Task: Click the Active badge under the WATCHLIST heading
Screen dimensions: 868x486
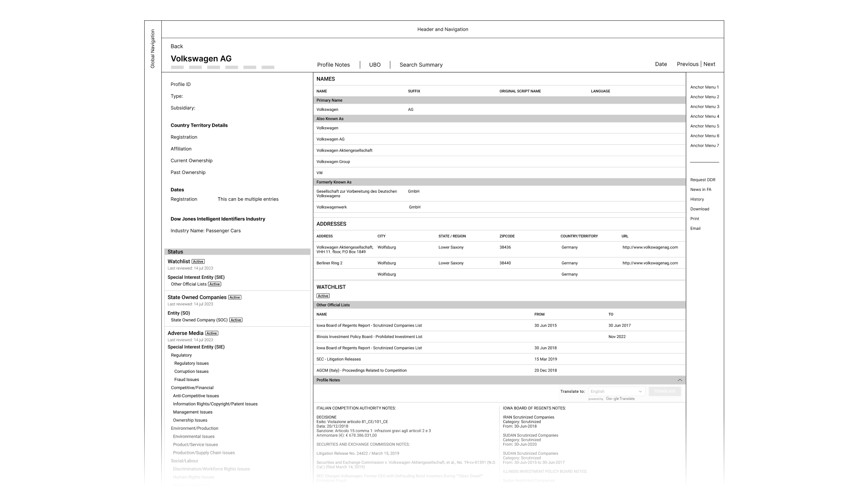Action: click(x=323, y=296)
